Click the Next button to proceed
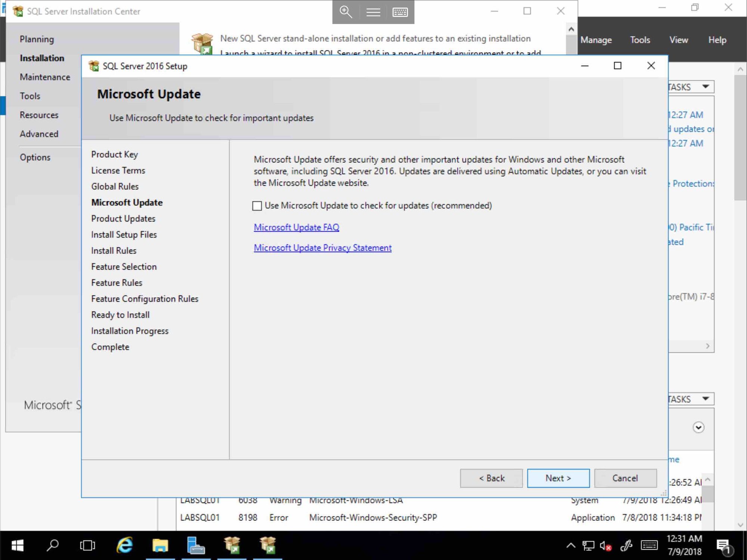747x560 pixels. (x=558, y=478)
